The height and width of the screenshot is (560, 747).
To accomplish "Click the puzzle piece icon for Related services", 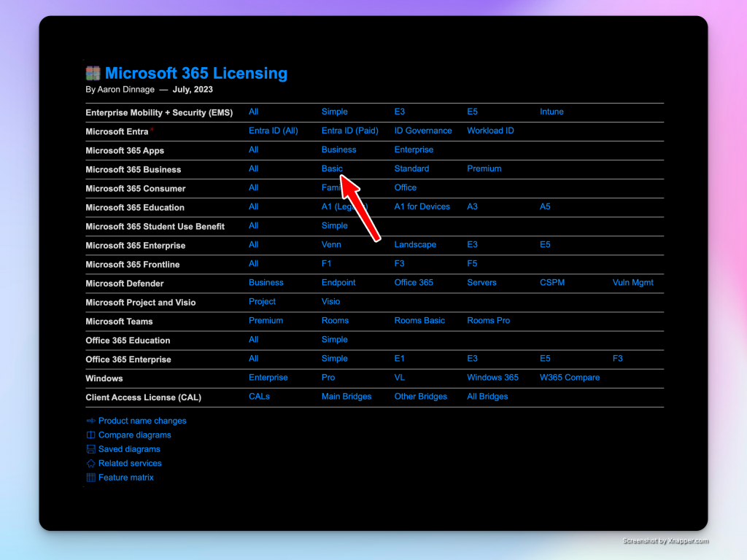I will click(91, 464).
